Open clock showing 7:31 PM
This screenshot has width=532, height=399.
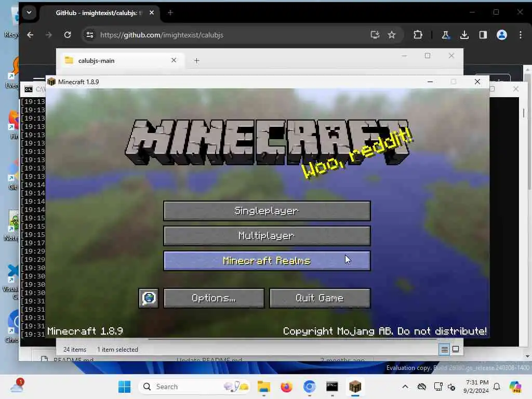click(476, 387)
